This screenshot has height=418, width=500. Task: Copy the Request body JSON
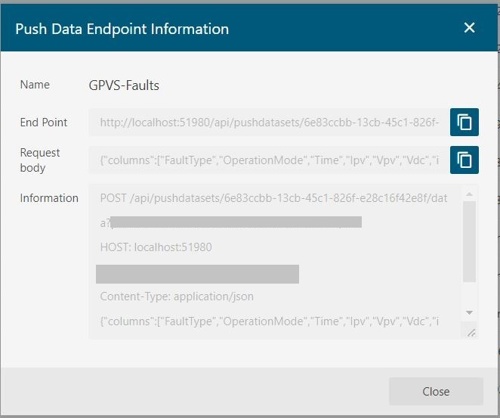click(464, 160)
